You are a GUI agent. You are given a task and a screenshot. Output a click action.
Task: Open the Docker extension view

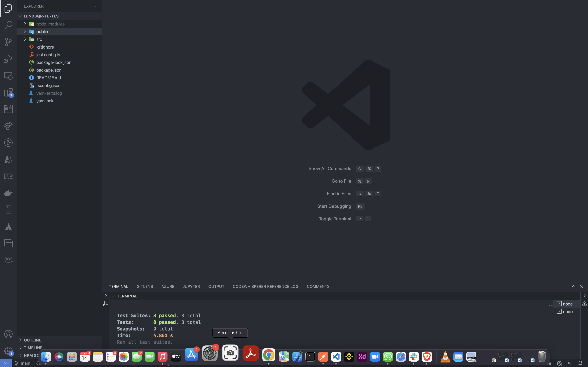8,193
